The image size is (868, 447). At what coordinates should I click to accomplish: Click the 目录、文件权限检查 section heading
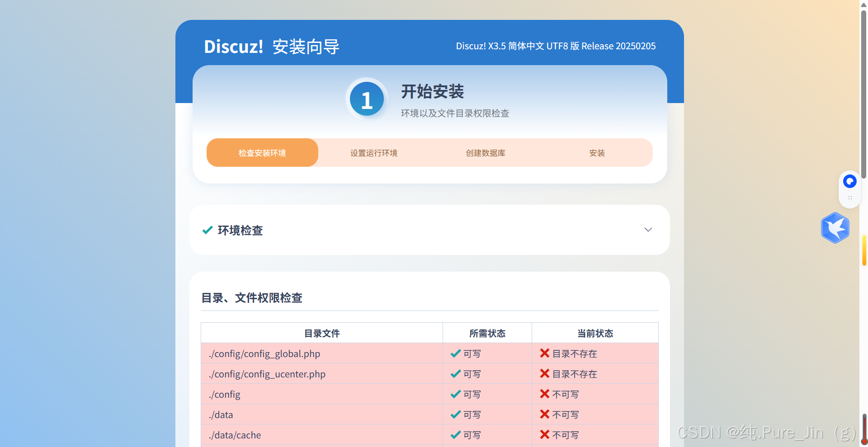click(x=252, y=298)
